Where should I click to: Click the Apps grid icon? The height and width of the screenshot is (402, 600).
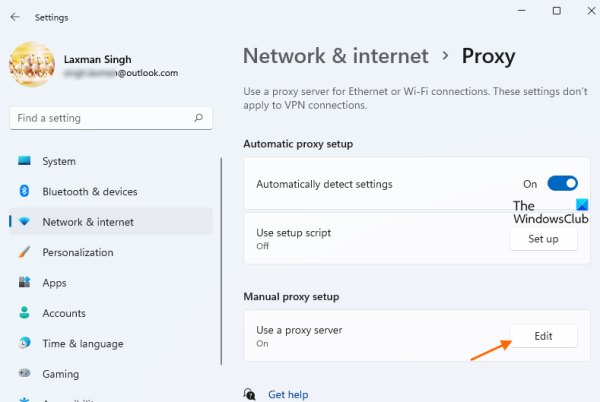click(x=25, y=283)
